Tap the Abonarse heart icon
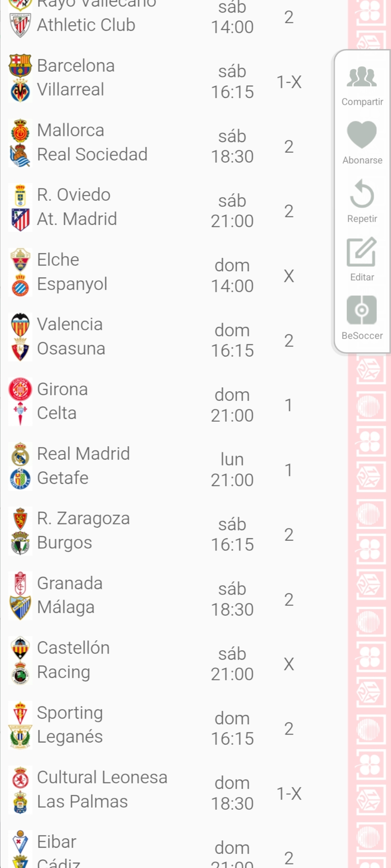The width and height of the screenshot is (391, 868). tap(362, 135)
